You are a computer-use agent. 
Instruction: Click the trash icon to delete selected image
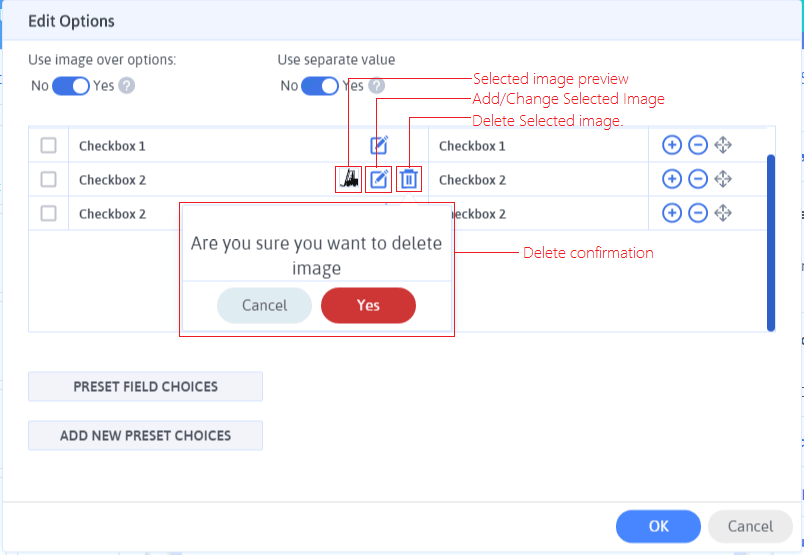click(x=409, y=179)
